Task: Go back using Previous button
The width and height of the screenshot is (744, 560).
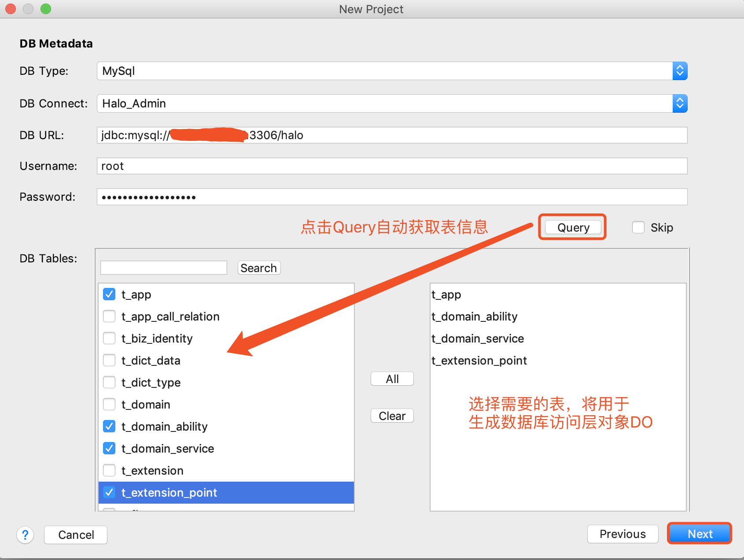Action: point(622,534)
